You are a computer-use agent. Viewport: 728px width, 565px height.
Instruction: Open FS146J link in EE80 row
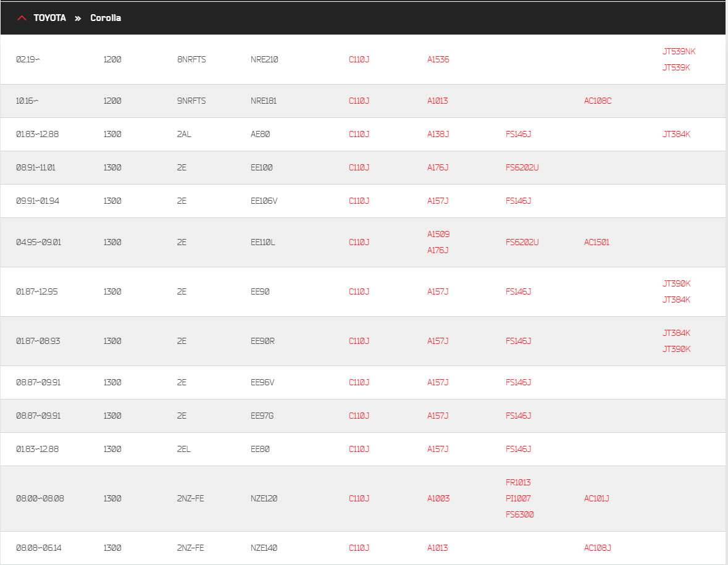tap(518, 450)
